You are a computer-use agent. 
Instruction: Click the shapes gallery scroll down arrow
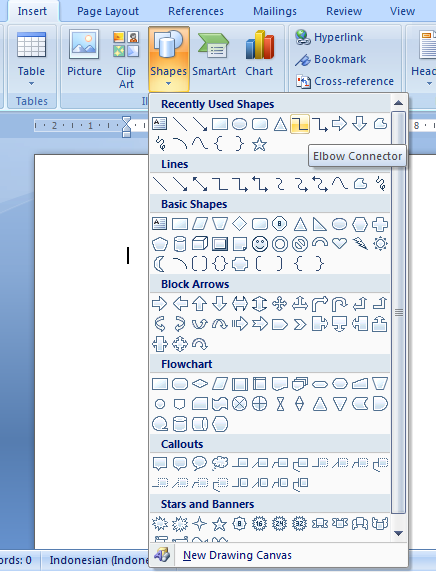[x=398, y=533]
